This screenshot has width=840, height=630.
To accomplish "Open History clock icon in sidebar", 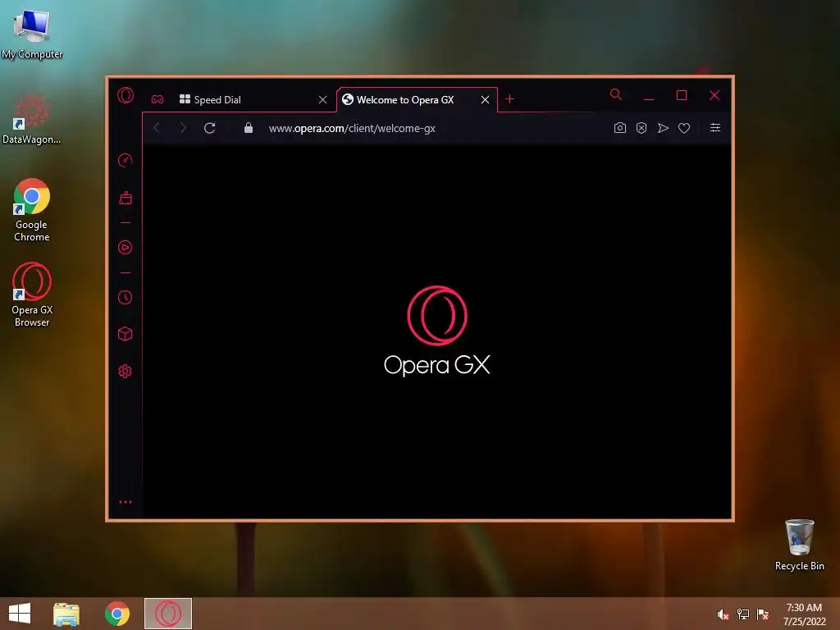I will pyautogui.click(x=125, y=297).
